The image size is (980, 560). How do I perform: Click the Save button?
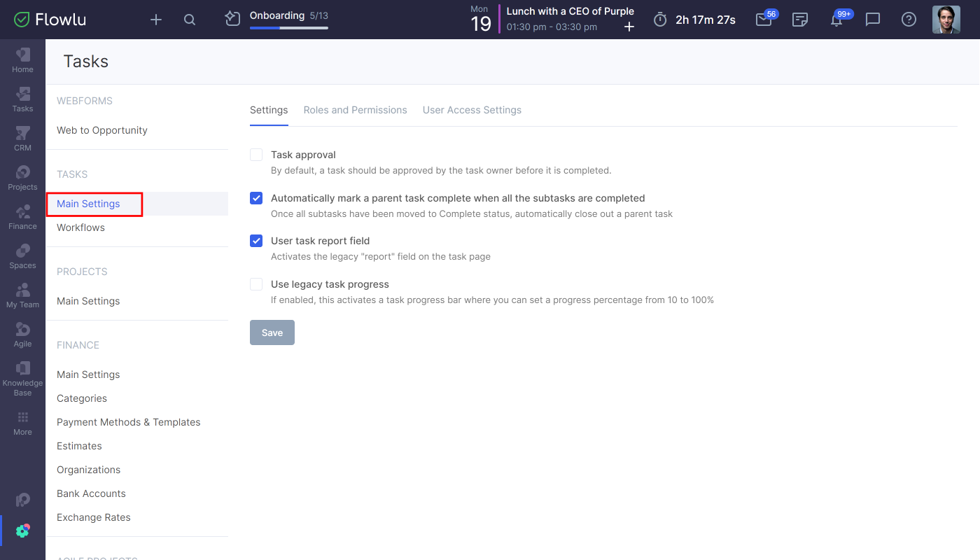tap(272, 332)
